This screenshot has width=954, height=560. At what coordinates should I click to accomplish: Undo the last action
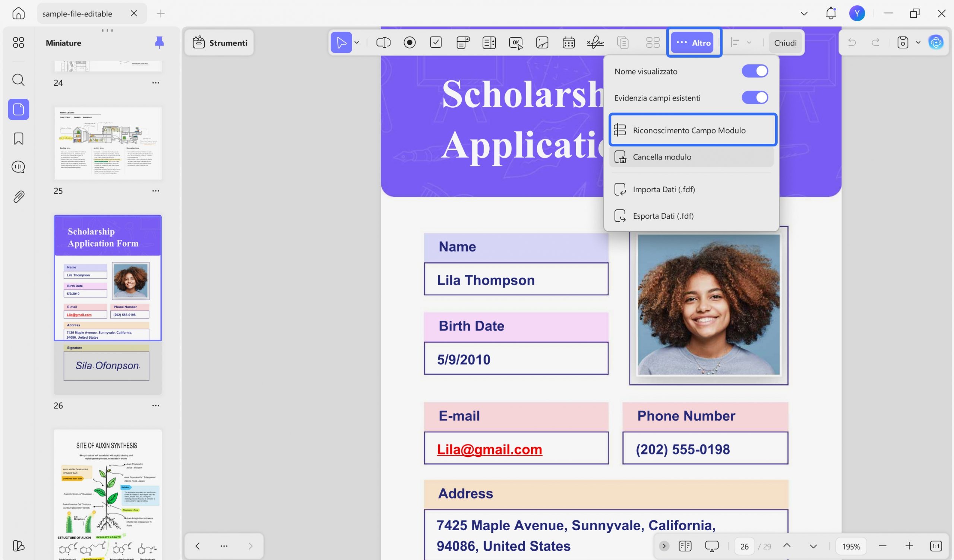(852, 42)
